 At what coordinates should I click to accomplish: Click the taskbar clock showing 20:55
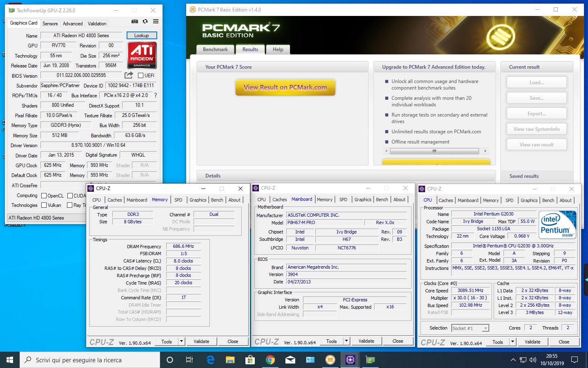(552, 360)
